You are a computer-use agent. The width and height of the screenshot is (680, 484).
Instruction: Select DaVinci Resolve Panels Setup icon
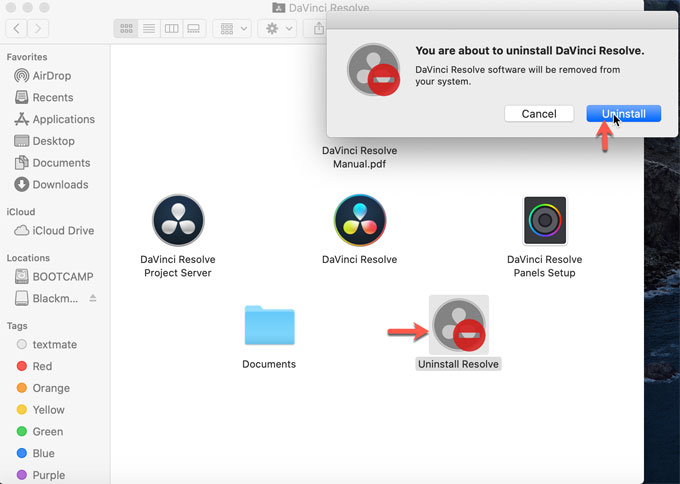pyautogui.click(x=545, y=220)
